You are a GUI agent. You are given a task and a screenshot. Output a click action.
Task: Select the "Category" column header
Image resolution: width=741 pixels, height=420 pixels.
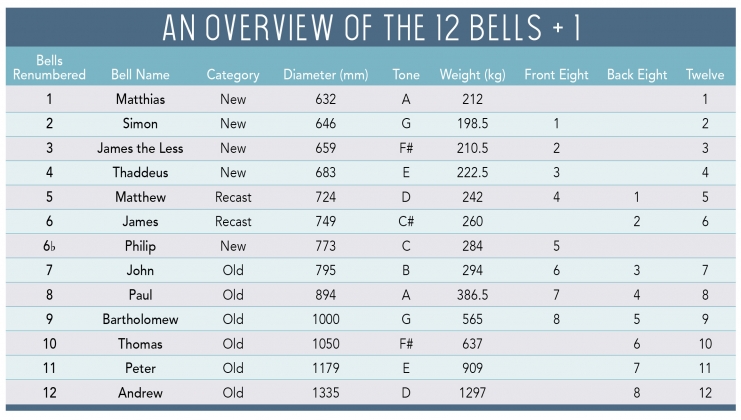[x=233, y=75]
